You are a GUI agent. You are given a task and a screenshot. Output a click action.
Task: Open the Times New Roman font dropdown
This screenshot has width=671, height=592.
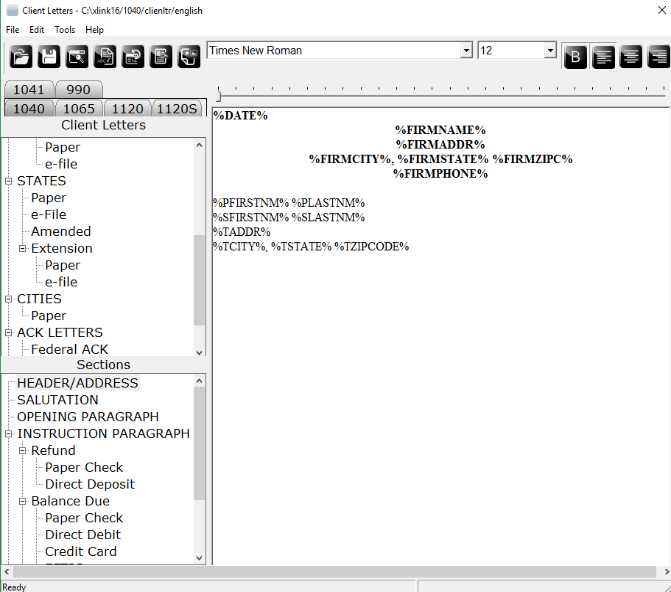[466, 50]
